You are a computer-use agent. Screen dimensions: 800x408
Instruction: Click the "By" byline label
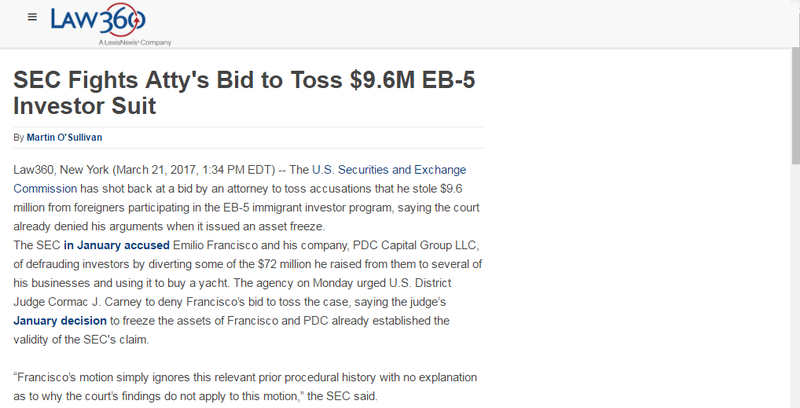pyautogui.click(x=19, y=138)
